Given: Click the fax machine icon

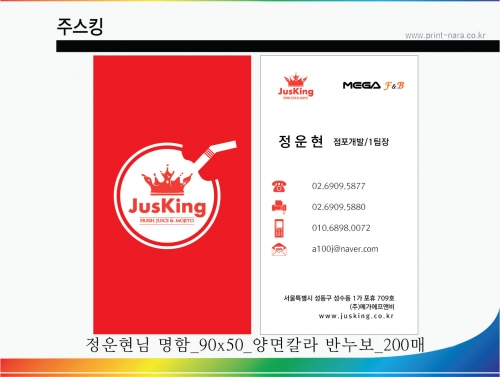Looking at the screenshot, I should pos(279,207).
